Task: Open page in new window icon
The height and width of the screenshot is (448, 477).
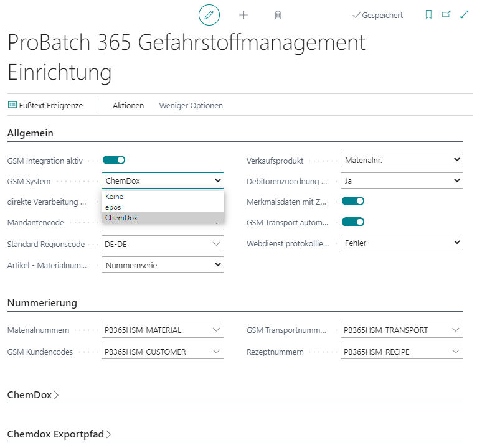Action: pos(446,14)
